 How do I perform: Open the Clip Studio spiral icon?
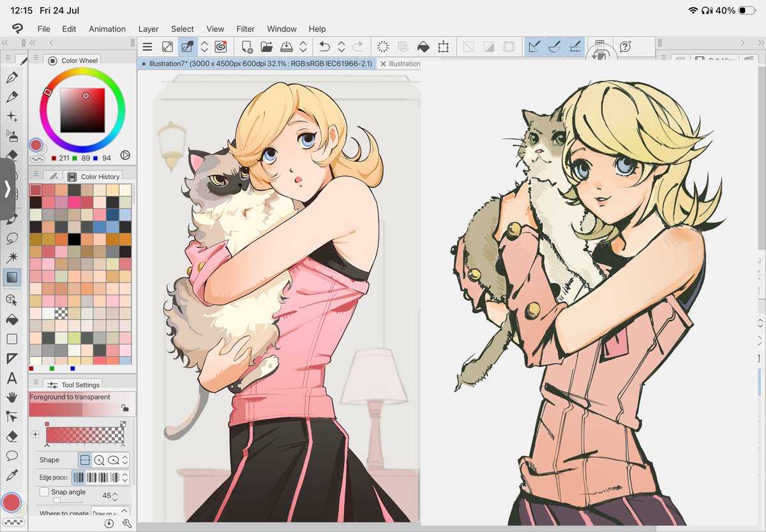(x=221, y=47)
